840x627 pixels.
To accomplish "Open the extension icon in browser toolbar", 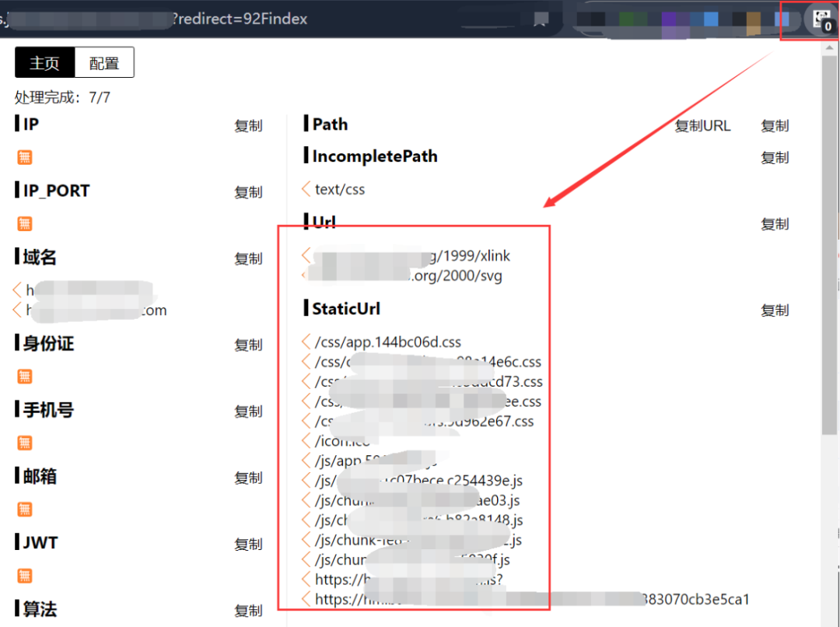I will point(822,20).
